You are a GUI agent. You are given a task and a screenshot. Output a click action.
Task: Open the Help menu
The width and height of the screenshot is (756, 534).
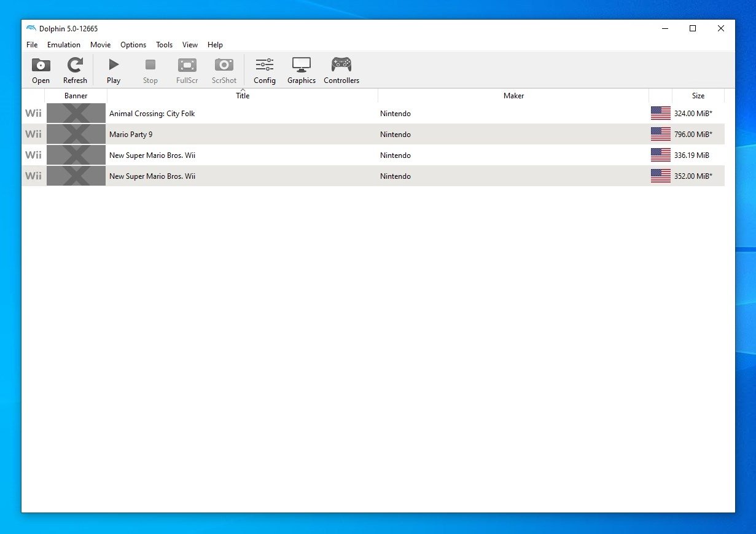(215, 45)
